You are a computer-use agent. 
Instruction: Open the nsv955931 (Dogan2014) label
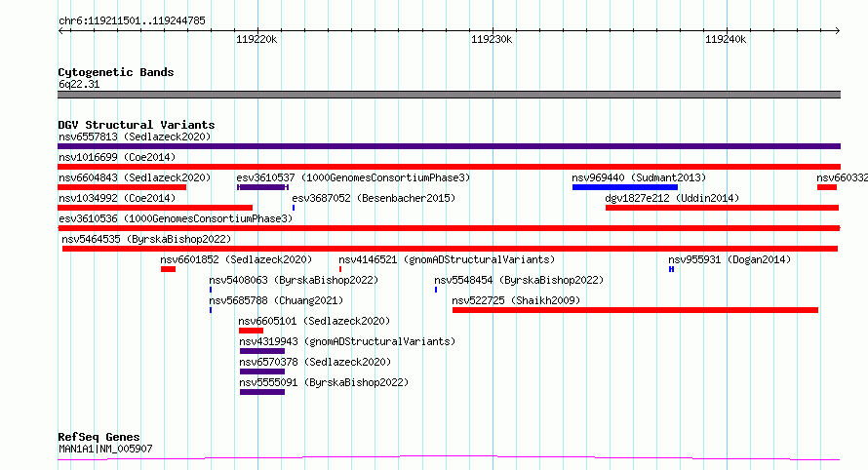click(x=730, y=259)
